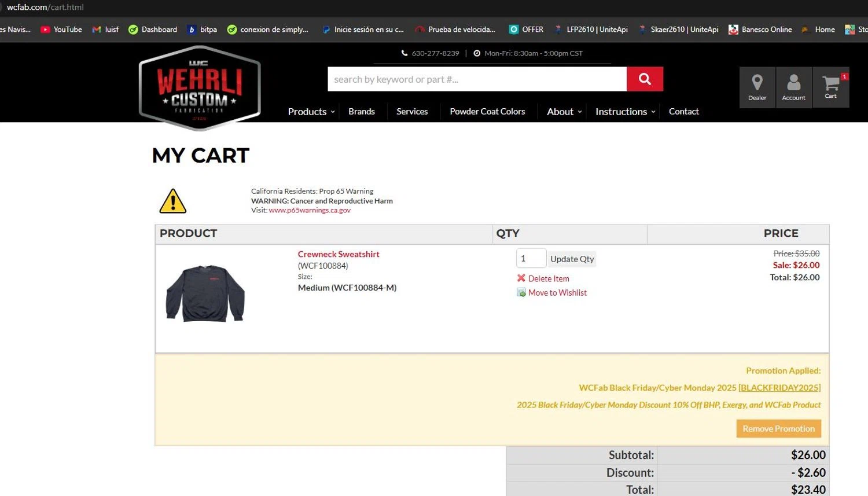Click the BLACKFRIDAY2025 promo code link
This screenshot has height=496, width=868.
[779, 388]
